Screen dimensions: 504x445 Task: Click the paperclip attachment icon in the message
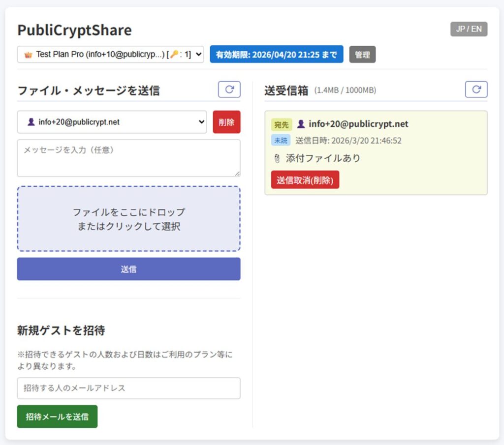click(x=277, y=158)
